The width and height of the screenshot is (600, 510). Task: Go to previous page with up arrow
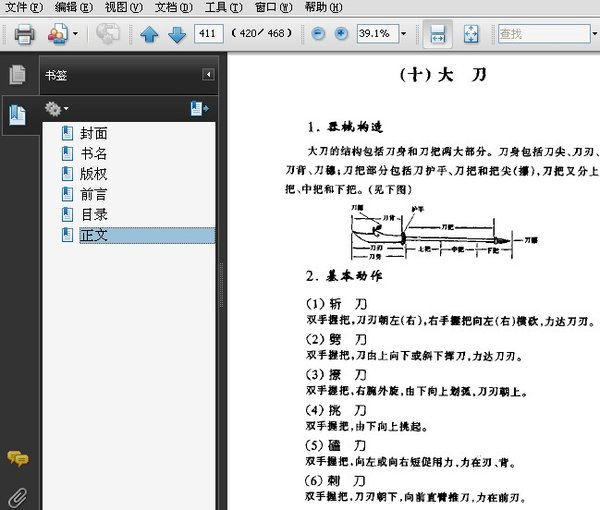149,34
